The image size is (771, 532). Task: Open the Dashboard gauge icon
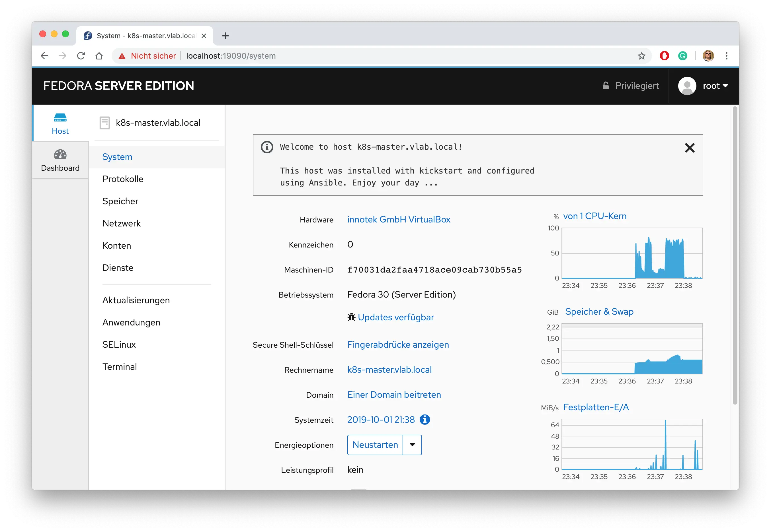[x=60, y=155]
